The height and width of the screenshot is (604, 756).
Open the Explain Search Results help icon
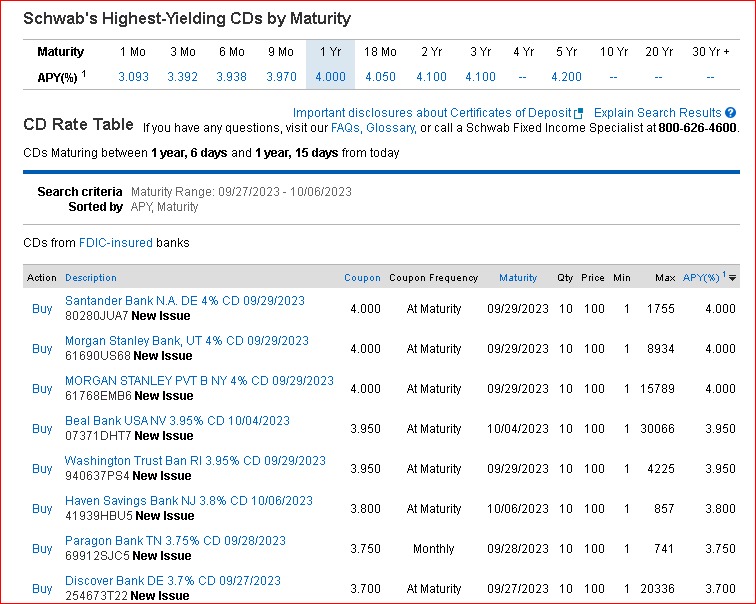[730, 113]
